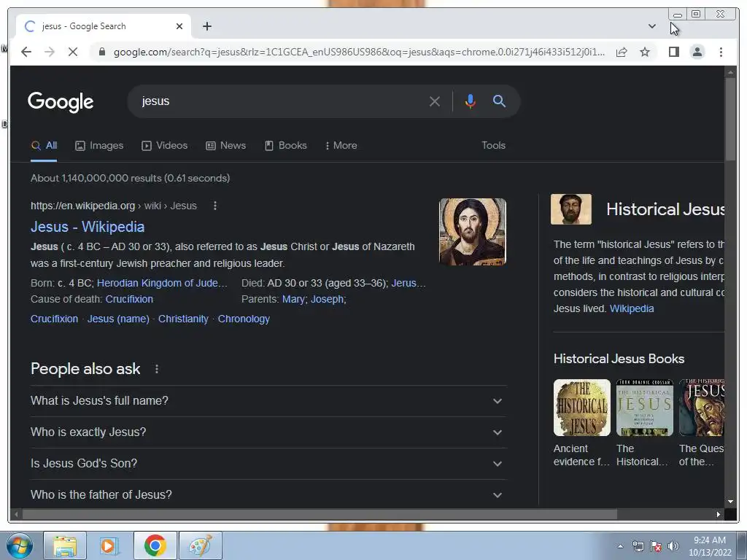
Task: Open the Chronology sublink
Action: click(x=244, y=319)
